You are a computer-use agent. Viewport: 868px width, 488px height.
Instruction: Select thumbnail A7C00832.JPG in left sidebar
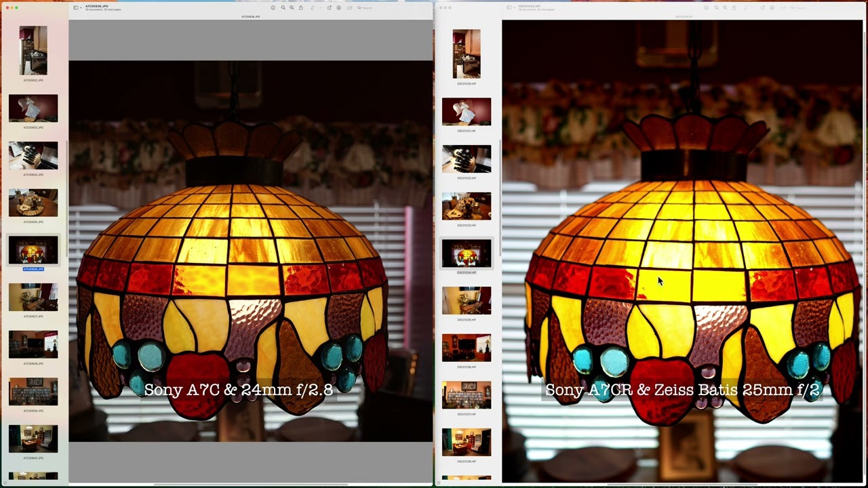pyautogui.click(x=33, y=50)
